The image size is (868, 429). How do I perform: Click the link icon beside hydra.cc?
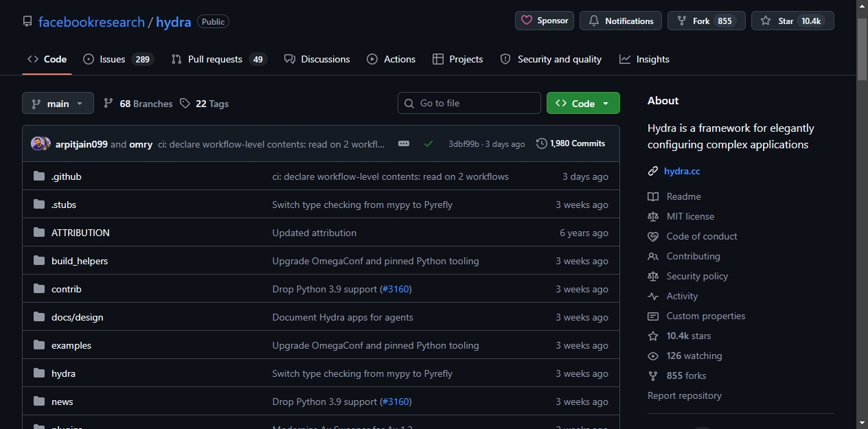click(653, 171)
